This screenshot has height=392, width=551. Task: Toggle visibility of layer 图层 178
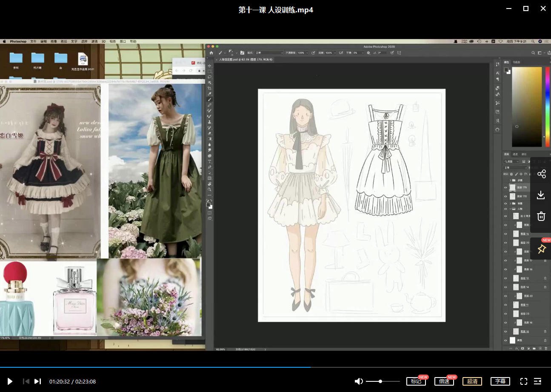click(x=505, y=196)
